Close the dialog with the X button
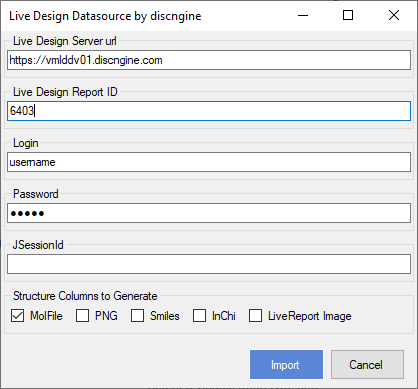The image size is (418, 389). pyautogui.click(x=394, y=15)
